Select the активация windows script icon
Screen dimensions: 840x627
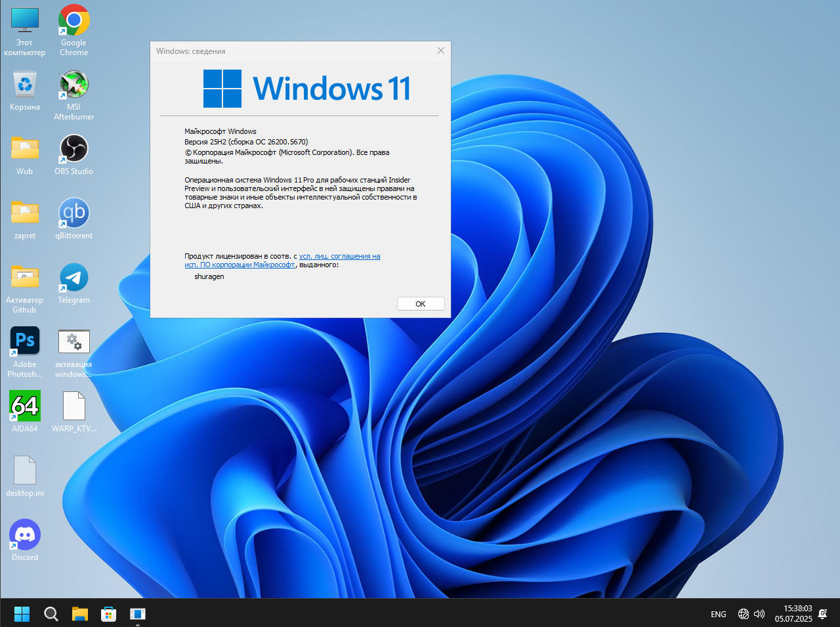(x=73, y=353)
